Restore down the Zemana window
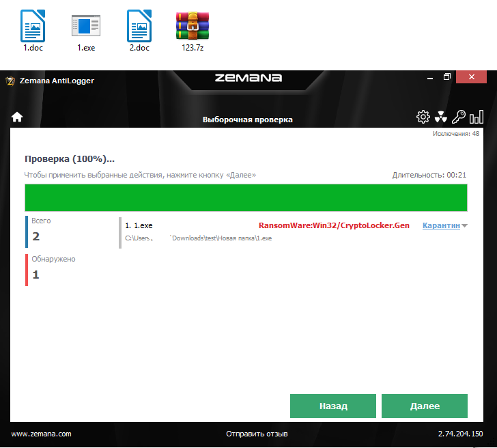The image size is (497, 448). (x=447, y=77)
